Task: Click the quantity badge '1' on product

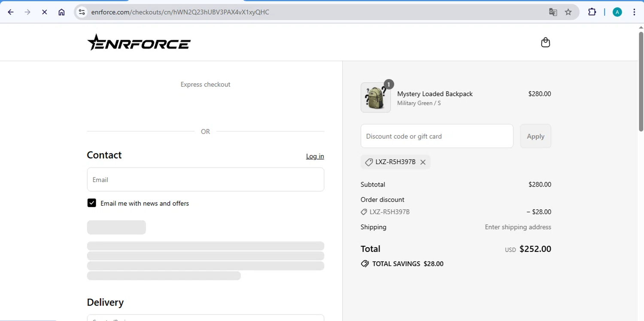Action: click(x=389, y=84)
